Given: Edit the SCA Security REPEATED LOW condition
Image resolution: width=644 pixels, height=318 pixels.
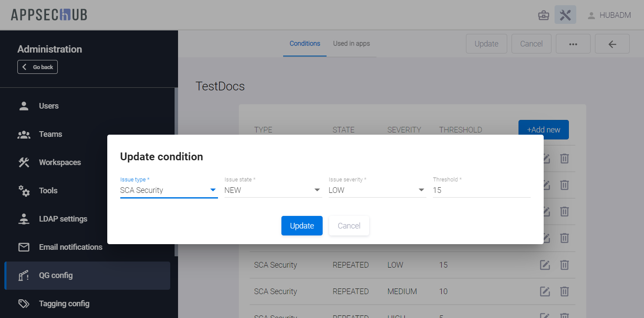Looking at the screenshot, I should (x=545, y=265).
